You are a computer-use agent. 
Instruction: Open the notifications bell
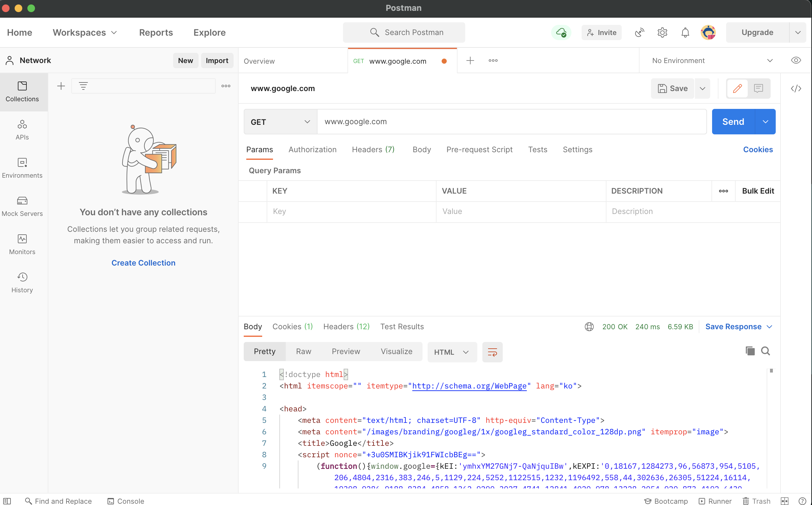(x=685, y=32)
